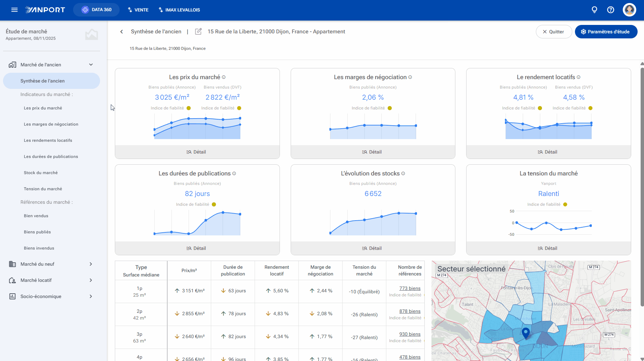Click info icon beside Le rendement locatifs

click(579, 77)
